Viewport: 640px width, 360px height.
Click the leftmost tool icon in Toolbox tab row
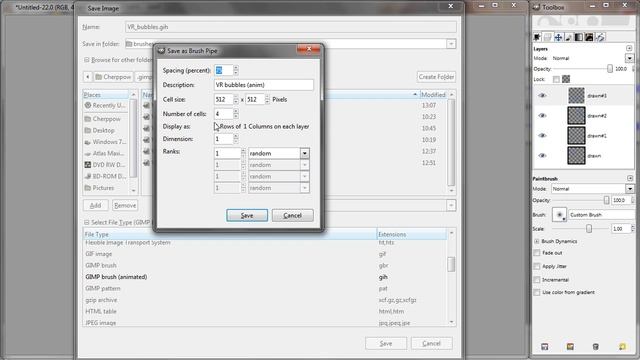537,37
